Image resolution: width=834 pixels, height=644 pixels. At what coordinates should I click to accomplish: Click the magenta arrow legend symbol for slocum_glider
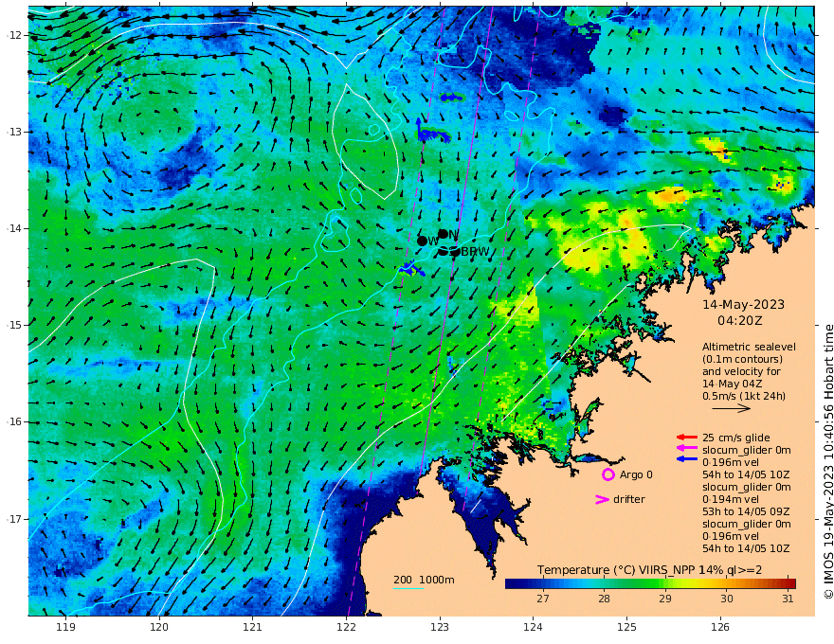687,448
